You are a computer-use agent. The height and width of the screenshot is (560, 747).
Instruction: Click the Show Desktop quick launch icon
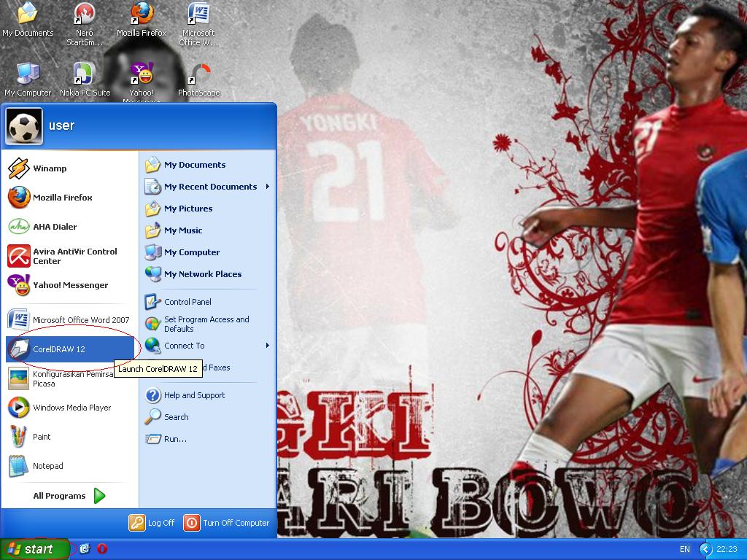(85, 549)
